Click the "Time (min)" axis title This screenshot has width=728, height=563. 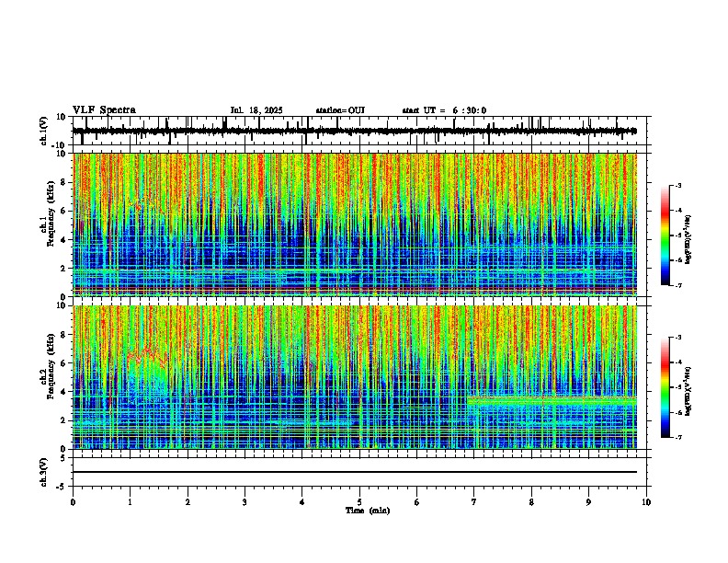pyautogui.click(x=368, y=511)
